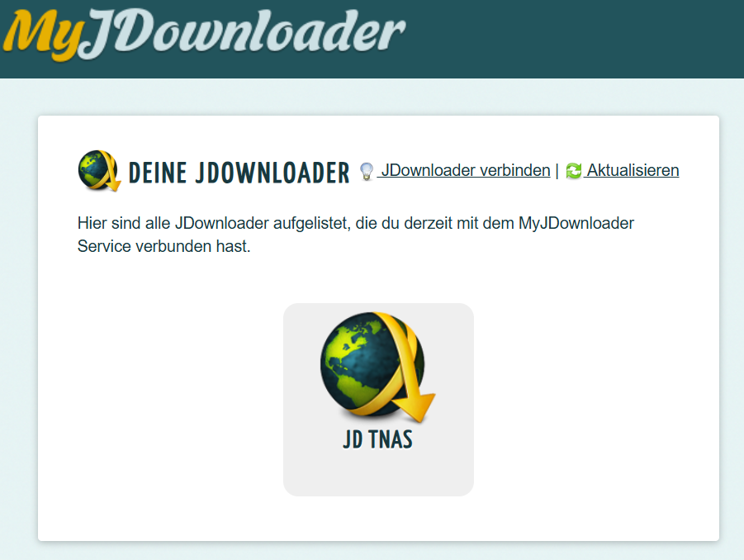Click the empty dark teal header bar area
This screenshot has height=560, width=744.
pos(578,37)
